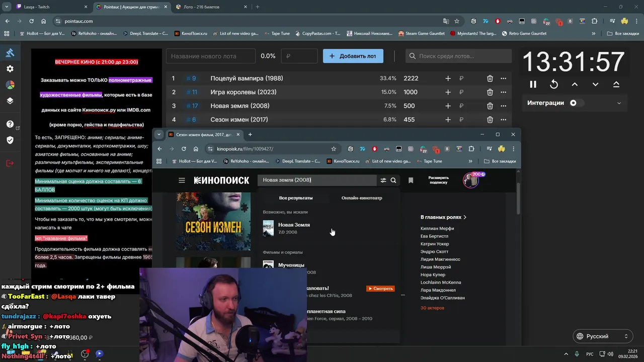Select the Pointauc auction tab

[x=132, y=7]
